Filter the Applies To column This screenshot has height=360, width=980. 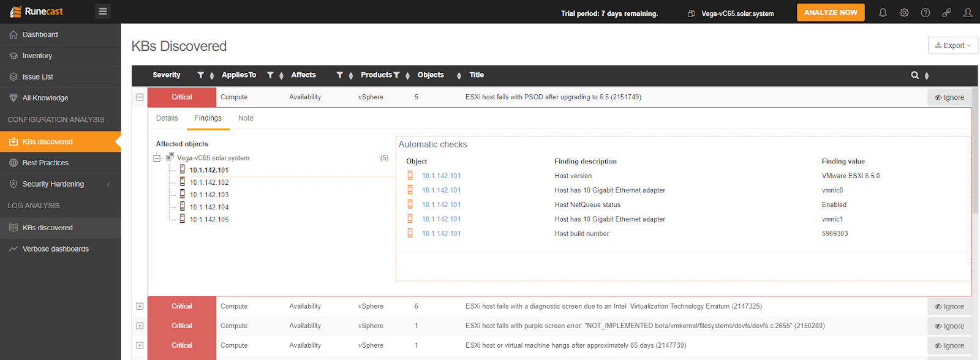pos(270,75)
